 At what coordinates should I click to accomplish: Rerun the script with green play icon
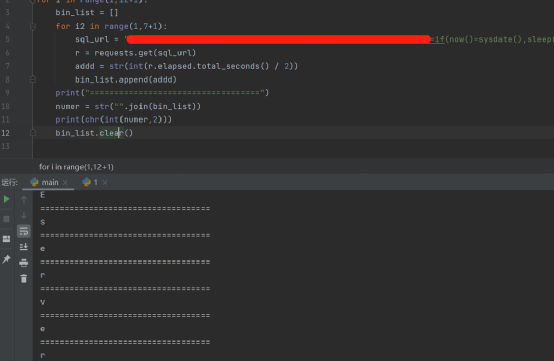[x=6, y=199]
